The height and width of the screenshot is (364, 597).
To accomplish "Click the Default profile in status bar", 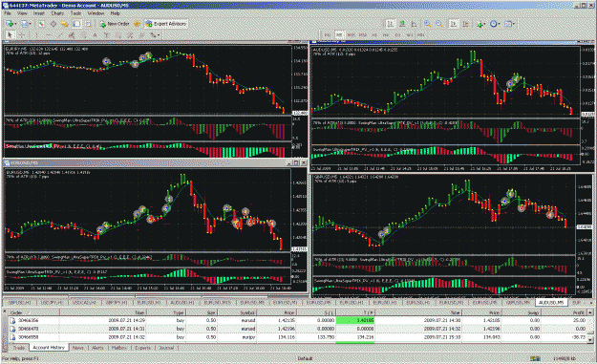I will click(305, 358).
